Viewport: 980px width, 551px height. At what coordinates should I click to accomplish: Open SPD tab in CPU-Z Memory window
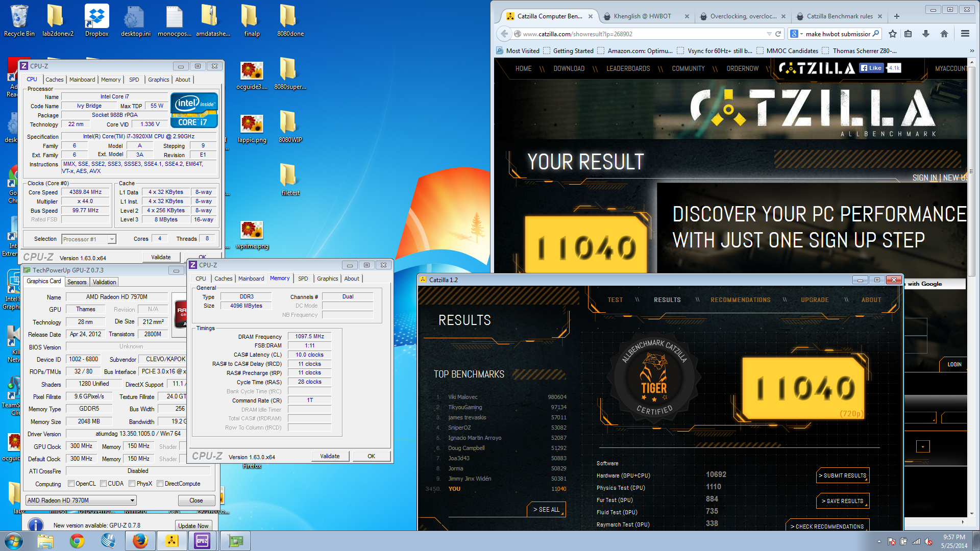point(303,279)
